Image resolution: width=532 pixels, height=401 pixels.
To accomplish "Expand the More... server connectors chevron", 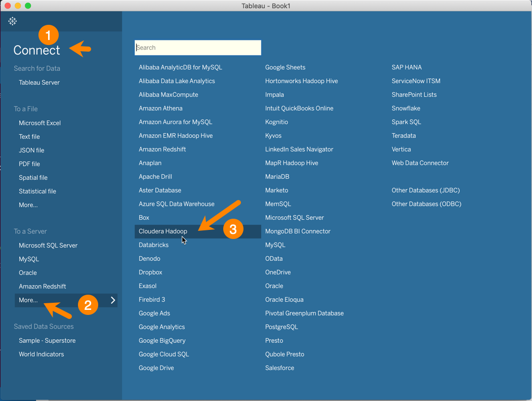I will click(114, 300).
